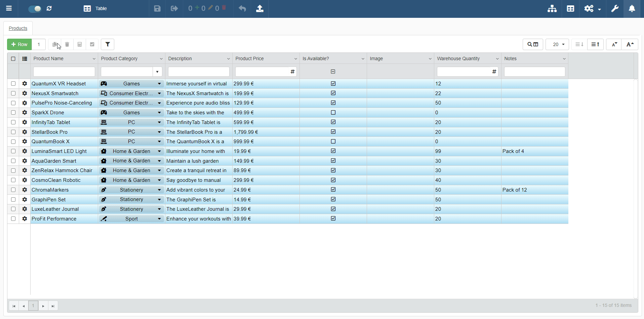Click the delete trash icon in toolbar
The width and height of the screenshot is (644, 319).
tap(67, 44)
